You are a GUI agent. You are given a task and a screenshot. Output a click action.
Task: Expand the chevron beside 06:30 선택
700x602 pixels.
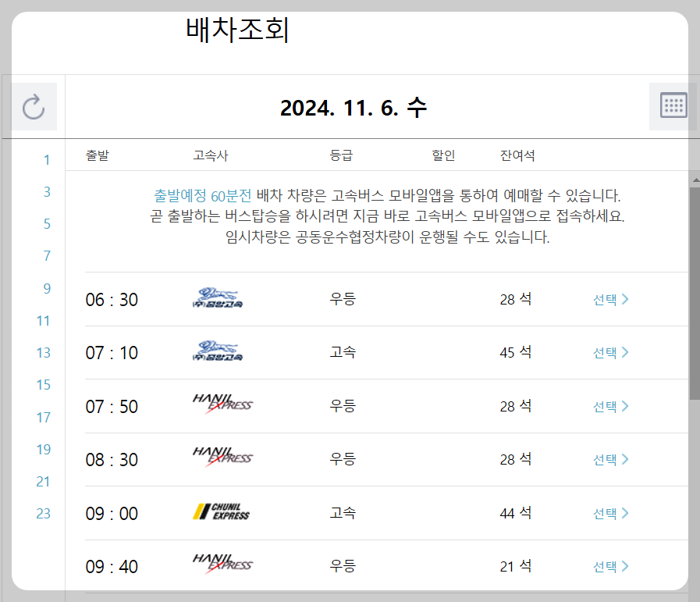click(627, 298)
